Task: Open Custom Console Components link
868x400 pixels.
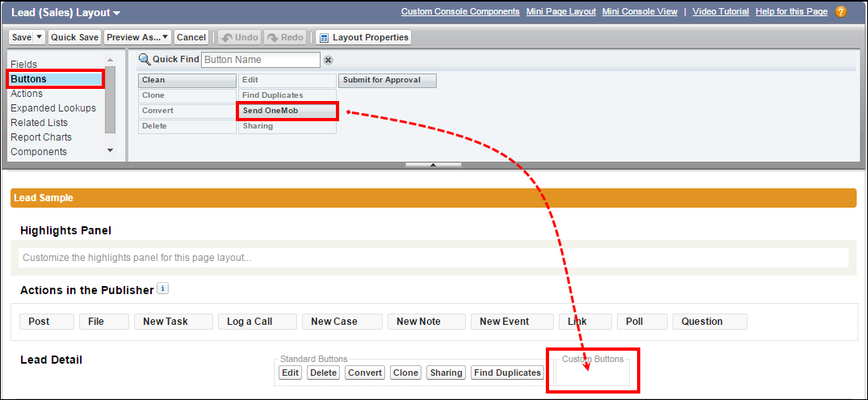Action: pos(460,11)
